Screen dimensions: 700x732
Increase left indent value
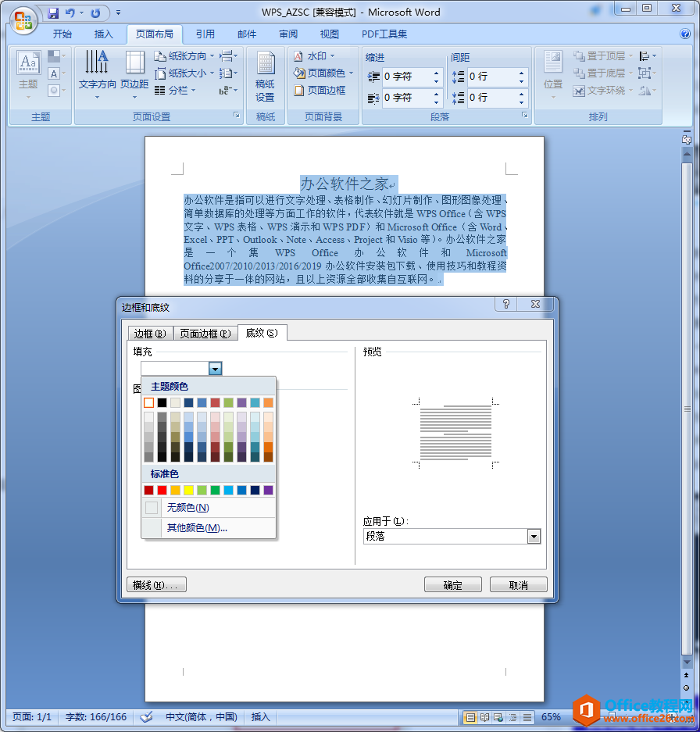pos(436,73)
